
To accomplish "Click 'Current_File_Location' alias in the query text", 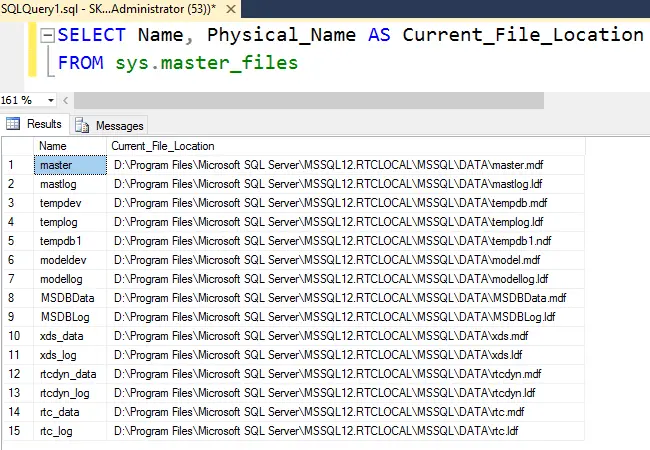I will (523, 35).
